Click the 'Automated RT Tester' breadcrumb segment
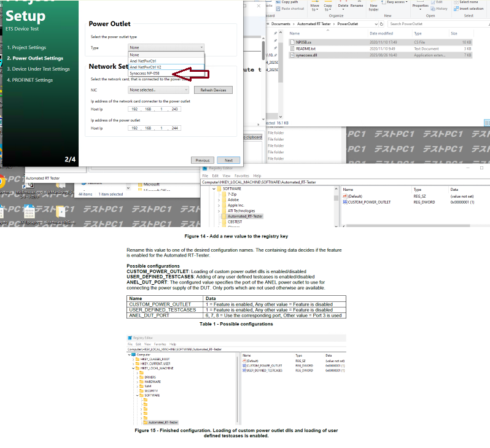 tap(314, 24)
